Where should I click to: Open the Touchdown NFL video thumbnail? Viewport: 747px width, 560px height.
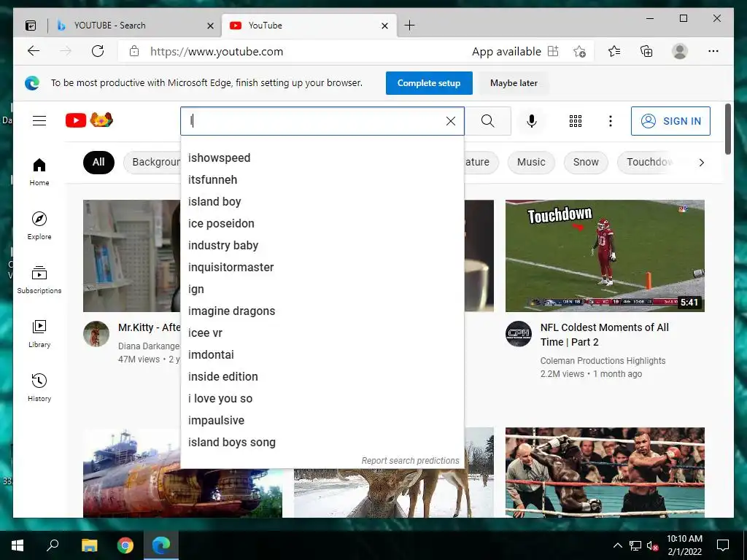pos(605,256)
